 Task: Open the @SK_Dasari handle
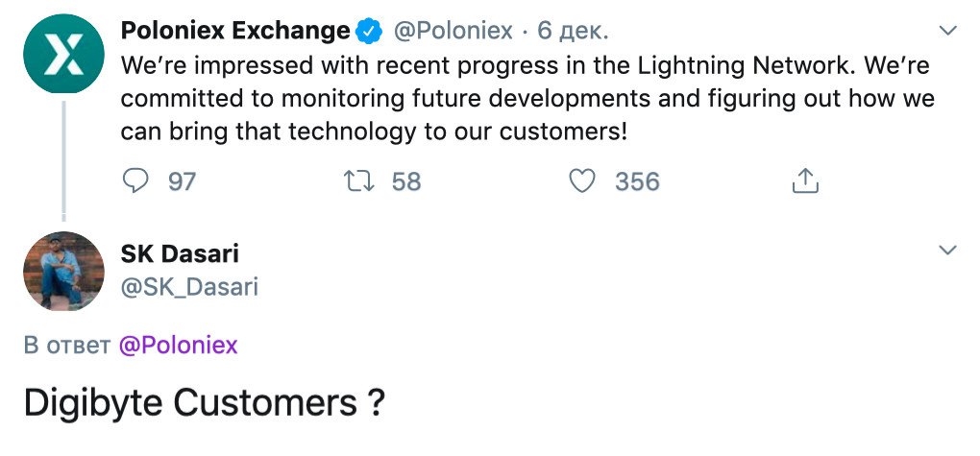[x=189, y=286]
